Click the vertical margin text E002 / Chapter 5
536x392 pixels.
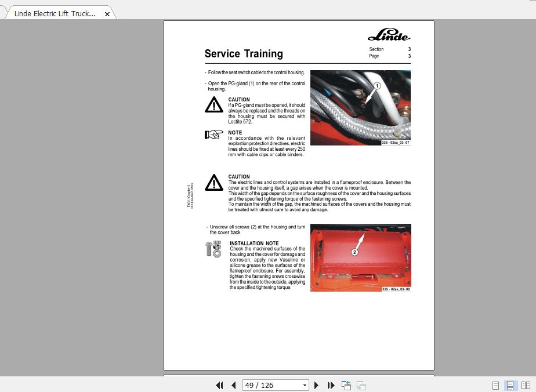[x=189, y=196]
